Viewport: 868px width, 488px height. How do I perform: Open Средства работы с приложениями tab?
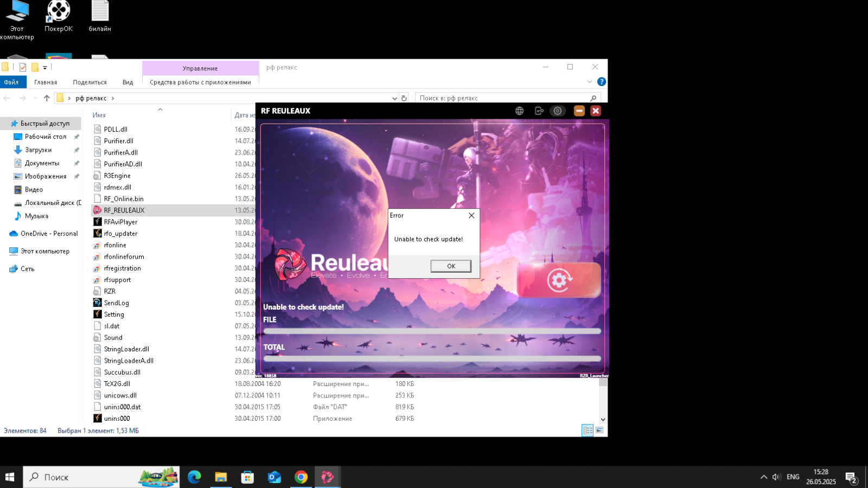pyautogui.click(x=200, y=82)
